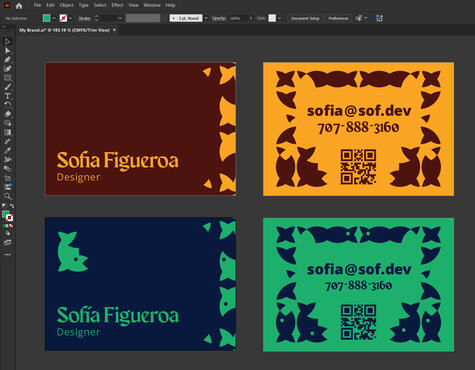
Task: Switch to My Brand.ai document tab
Action: pyautogui.click(x=64, y=30)
